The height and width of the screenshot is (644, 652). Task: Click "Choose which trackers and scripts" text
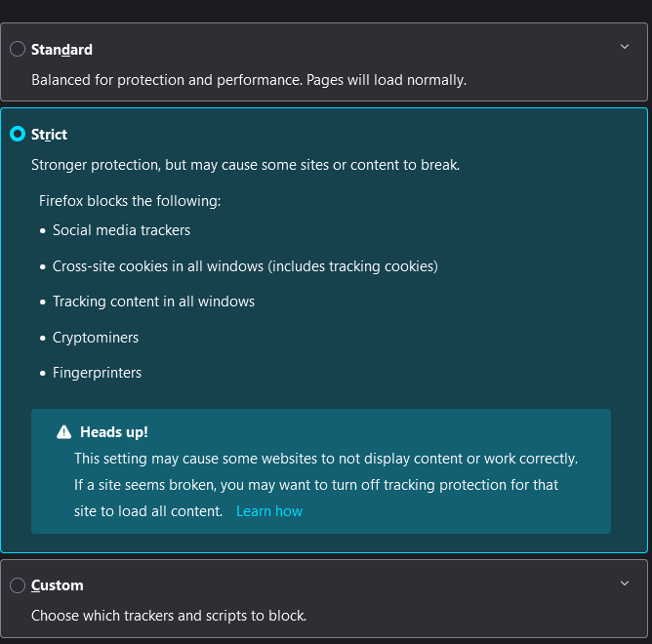tap(169, 616)
